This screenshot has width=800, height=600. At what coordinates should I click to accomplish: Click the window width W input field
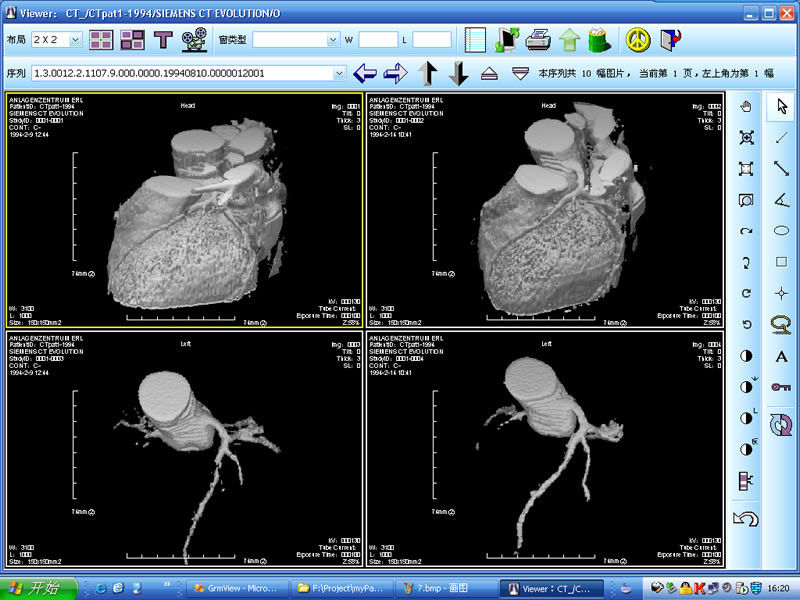[377, 40]
